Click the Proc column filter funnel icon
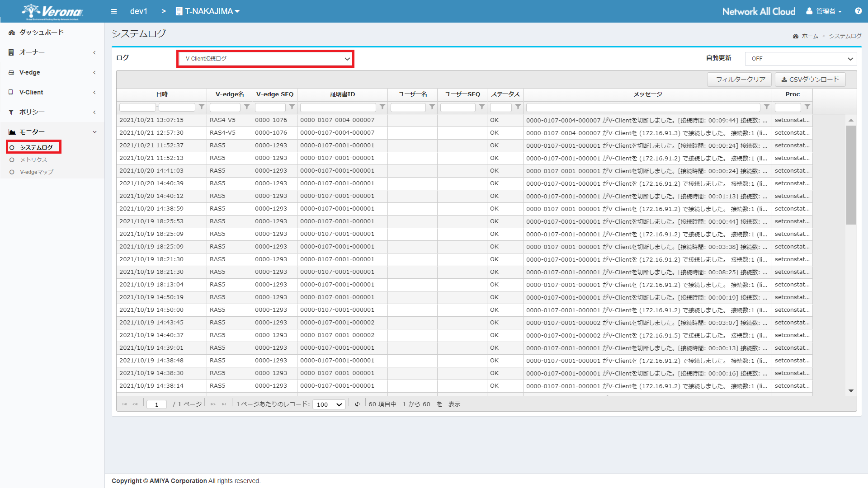 [807, 107]
